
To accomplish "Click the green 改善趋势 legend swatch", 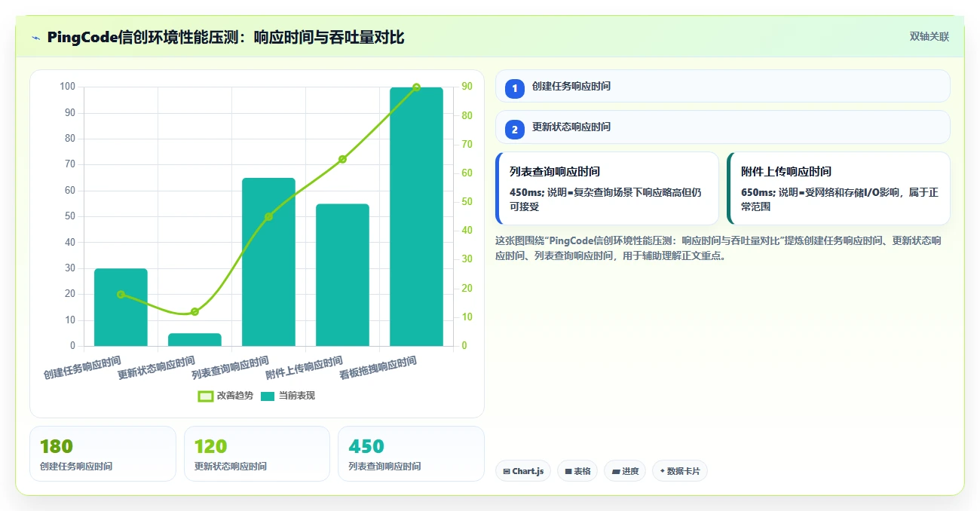I will click(x=206, y=396).
